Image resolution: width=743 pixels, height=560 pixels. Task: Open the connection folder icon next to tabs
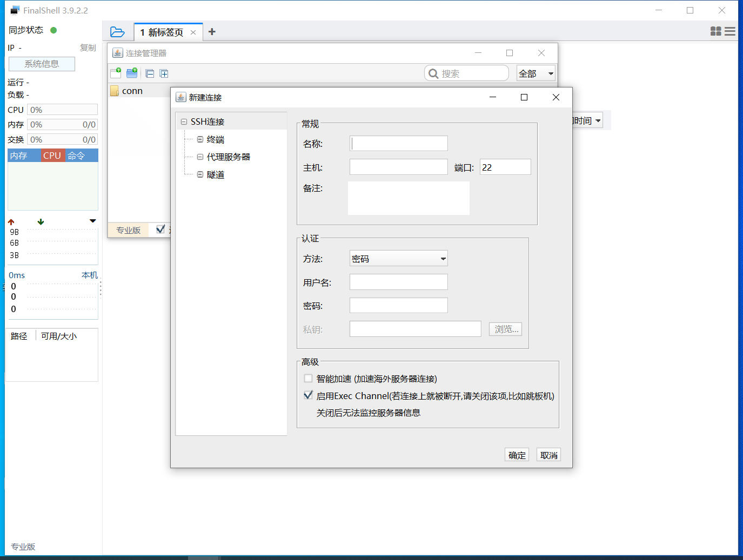pyautogui.click(x=117, y=31)
